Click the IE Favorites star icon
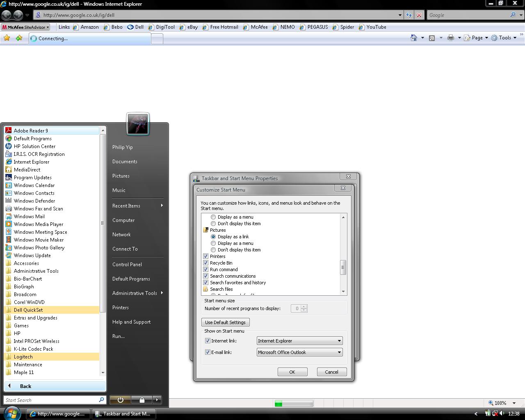The image size is (525, 420). (x=7, y=38)
